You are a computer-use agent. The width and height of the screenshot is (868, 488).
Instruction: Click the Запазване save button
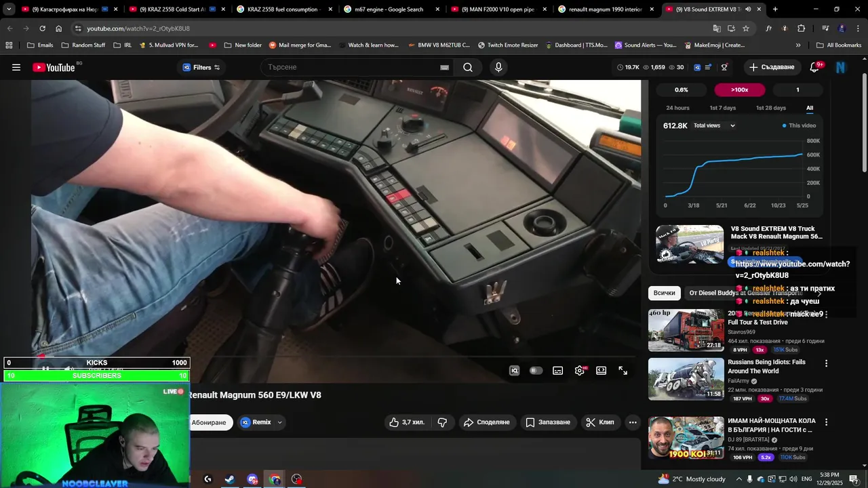click(548, 422)
